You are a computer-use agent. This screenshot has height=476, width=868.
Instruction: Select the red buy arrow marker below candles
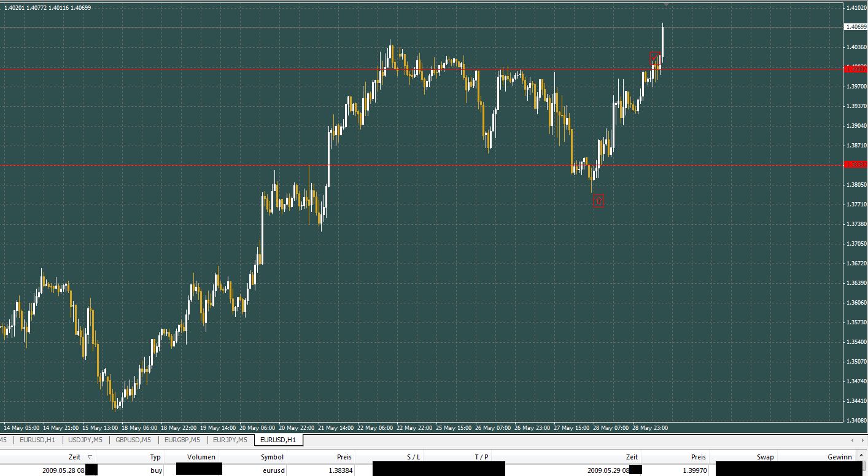(599, 201)
